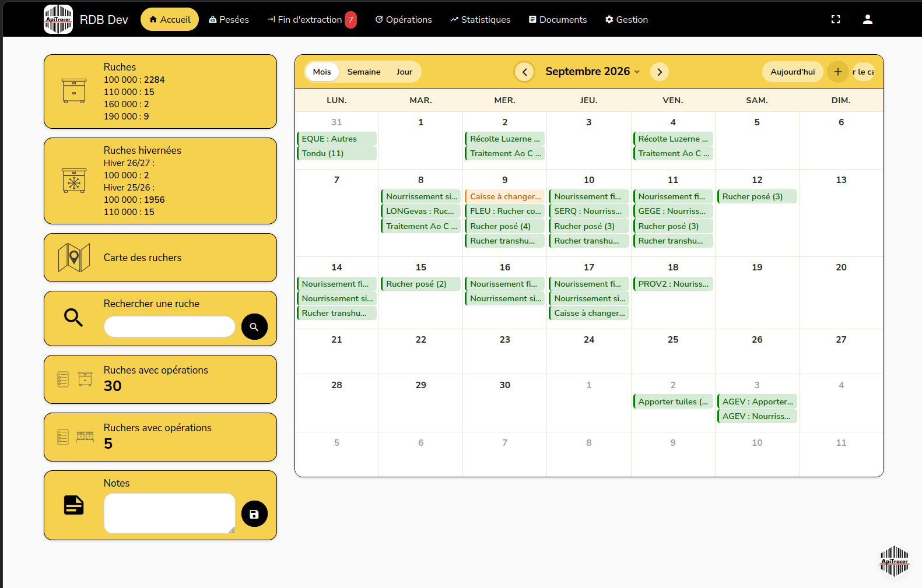Click the ApiTracer logo in the navbar
The width and height of the screenshot is (922, 588).
point(58,19)
